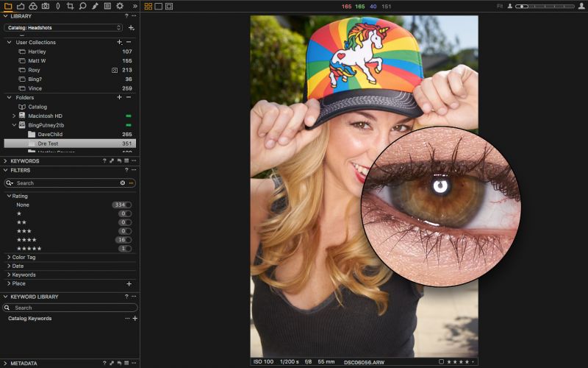Image resolution: width=588 pixels, height=368 pixels.
Task: Toggle the None rating filter 334
Action: pos(122,205)
